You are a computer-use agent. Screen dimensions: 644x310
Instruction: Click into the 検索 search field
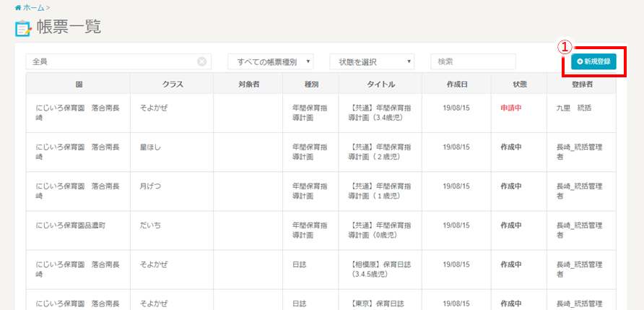tap(473, 62)
